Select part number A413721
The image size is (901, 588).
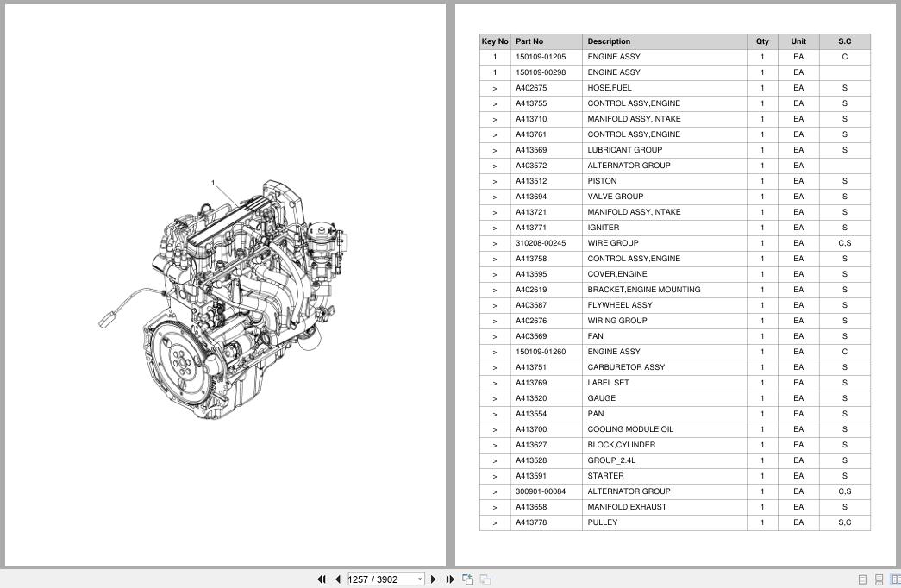pos(531,212)
